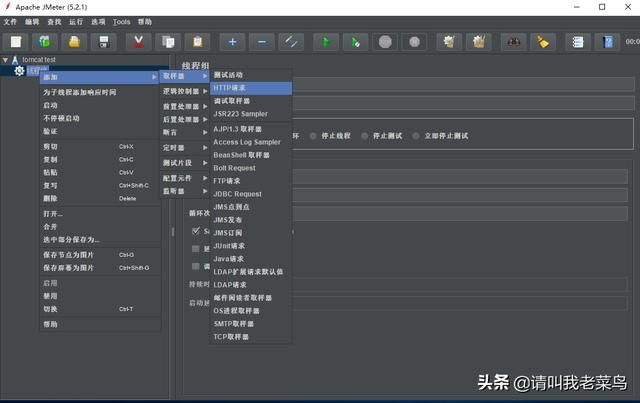Select the 立即停止测试 radio button
The height and width of the screenshot is (403, 640).
416,136
